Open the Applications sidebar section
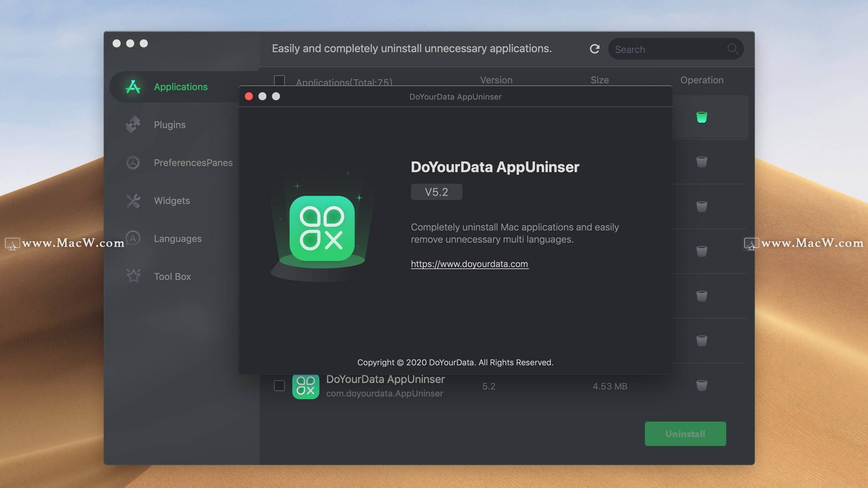 click(x=180, y=87)
